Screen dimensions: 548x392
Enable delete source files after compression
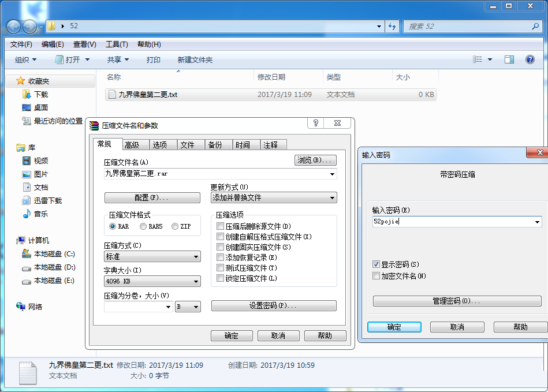click(220, 226)
